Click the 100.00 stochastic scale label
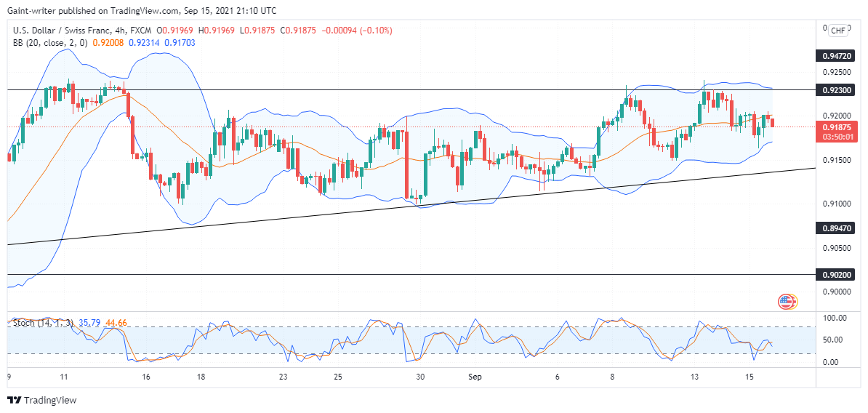Viewport: 868px width, 413px height. coord(835,318)
